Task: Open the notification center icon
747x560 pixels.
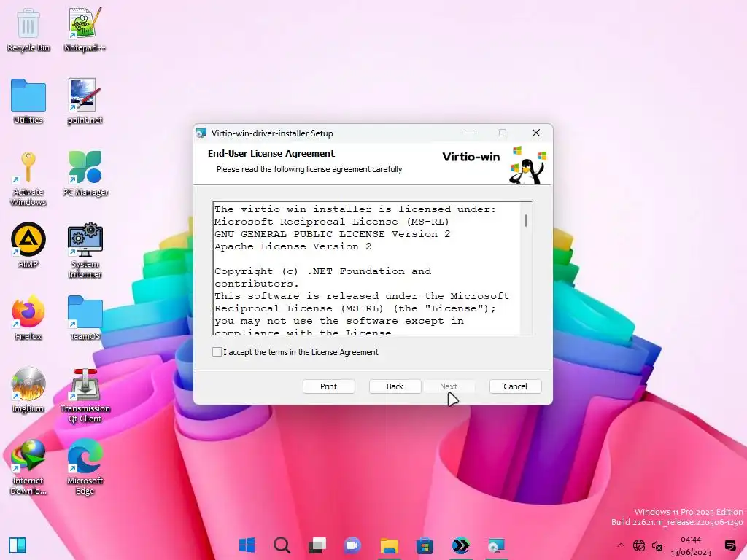Action: (729, 545)
